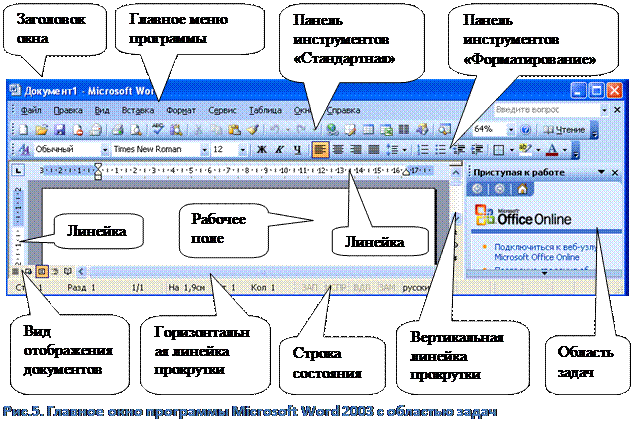Apply the yellow highlight marker button

526,150
